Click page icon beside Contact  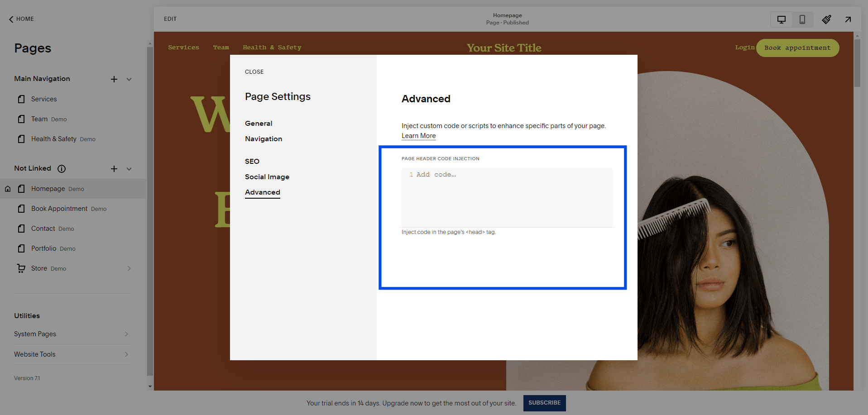21,229
